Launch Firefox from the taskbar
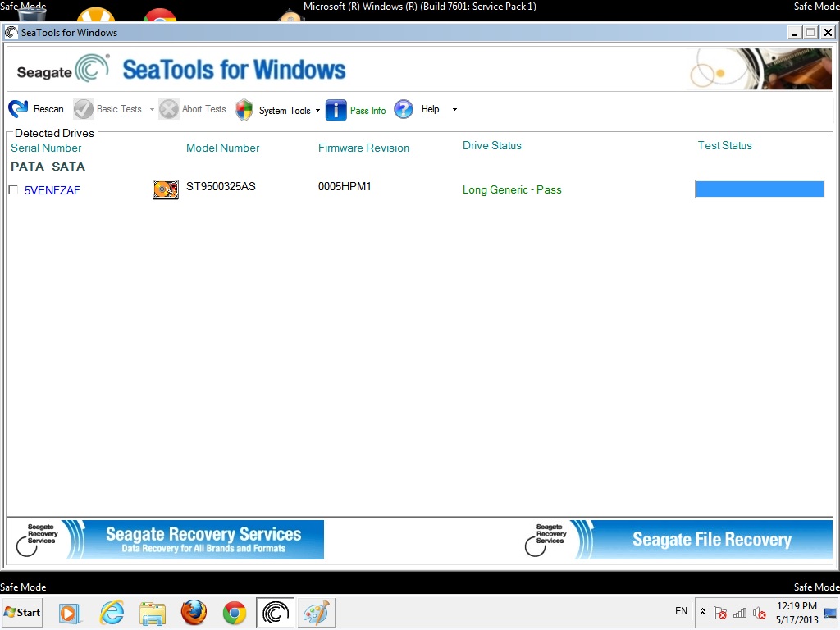The image size is (840, 630). [x=194, y=613]
